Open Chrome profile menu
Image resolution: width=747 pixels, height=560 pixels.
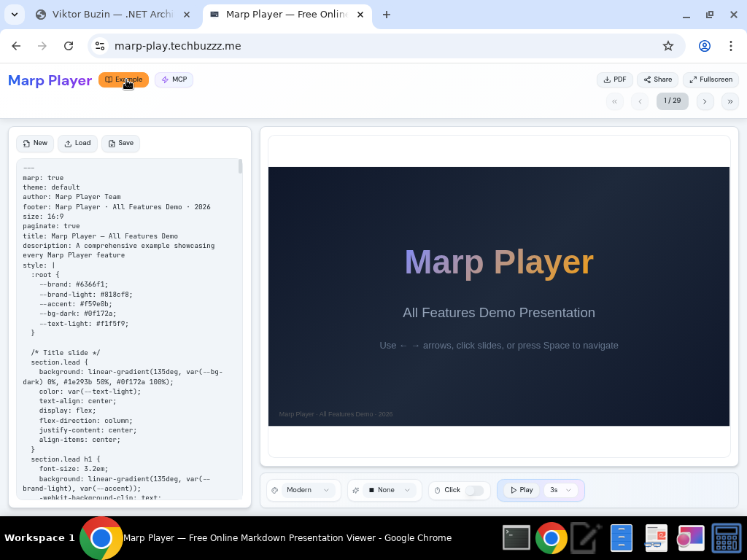(x=705, y=46)
